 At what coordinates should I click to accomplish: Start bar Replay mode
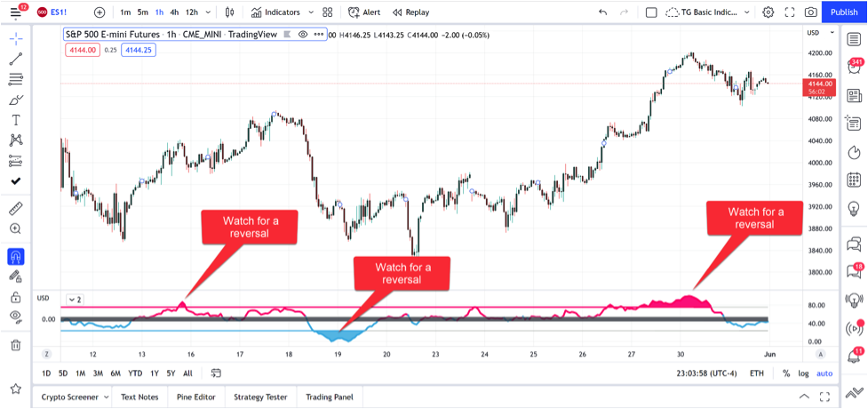click(x=410, y=12)
